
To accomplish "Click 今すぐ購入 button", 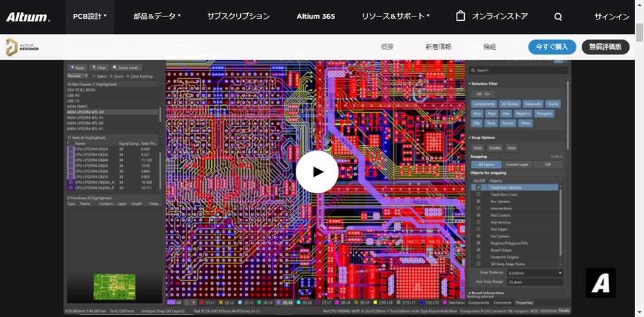I will pos(552,47).
